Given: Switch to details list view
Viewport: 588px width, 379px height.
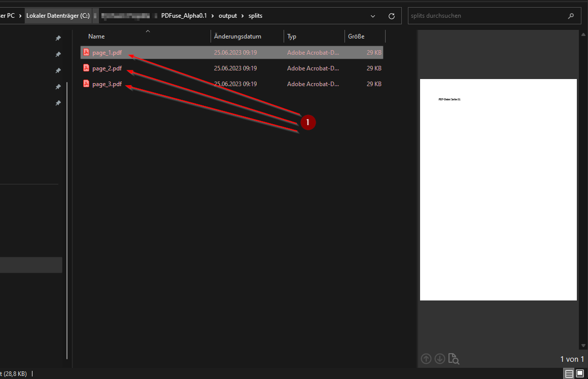Looking at the screenshot, I should tap(569, 373).
